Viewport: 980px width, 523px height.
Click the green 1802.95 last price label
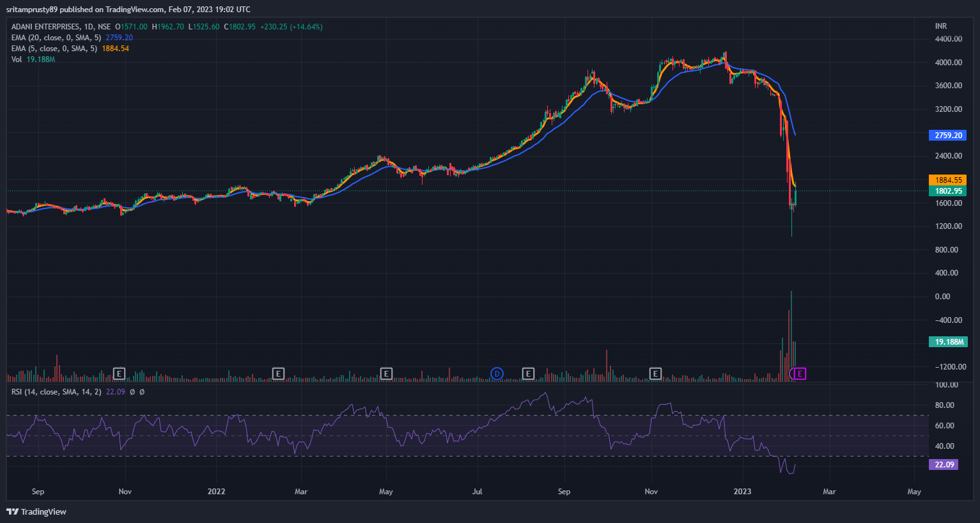948,191
